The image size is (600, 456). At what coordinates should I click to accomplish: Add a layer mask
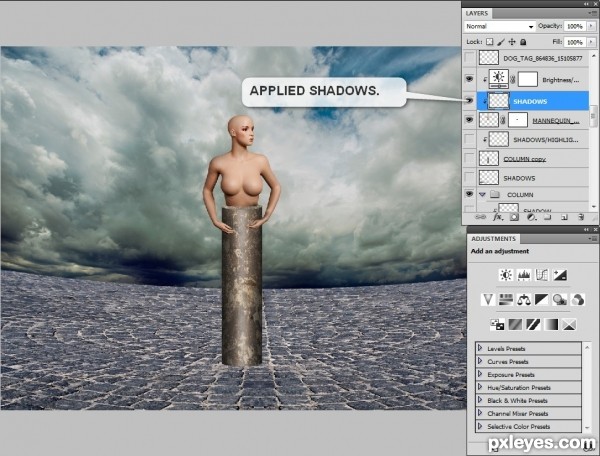point(514,217)
